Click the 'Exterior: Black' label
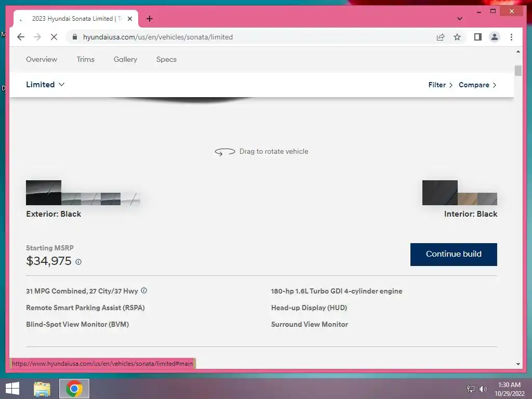532x399 pixels. point(54,214)
